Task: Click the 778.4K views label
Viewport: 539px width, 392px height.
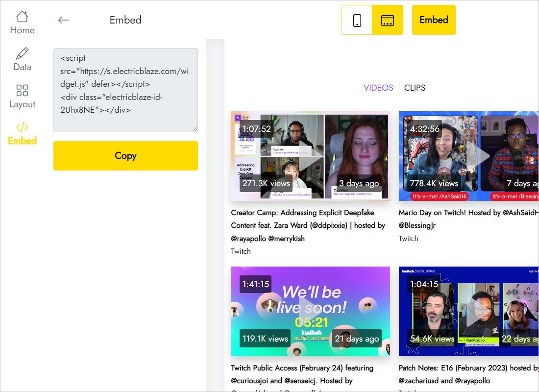Action: [434, 183]
